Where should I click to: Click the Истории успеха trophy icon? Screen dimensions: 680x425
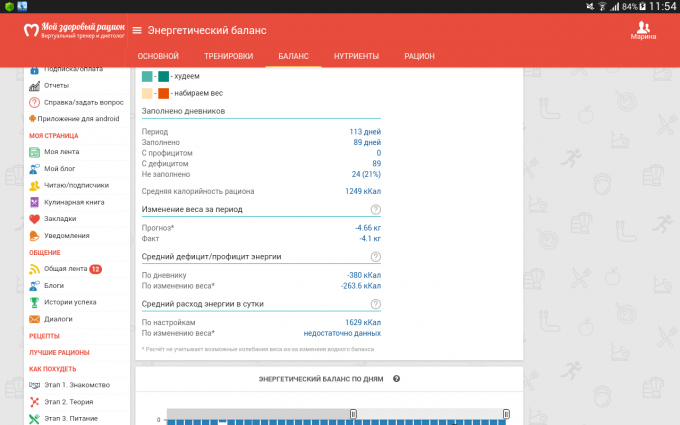(34, 302)
